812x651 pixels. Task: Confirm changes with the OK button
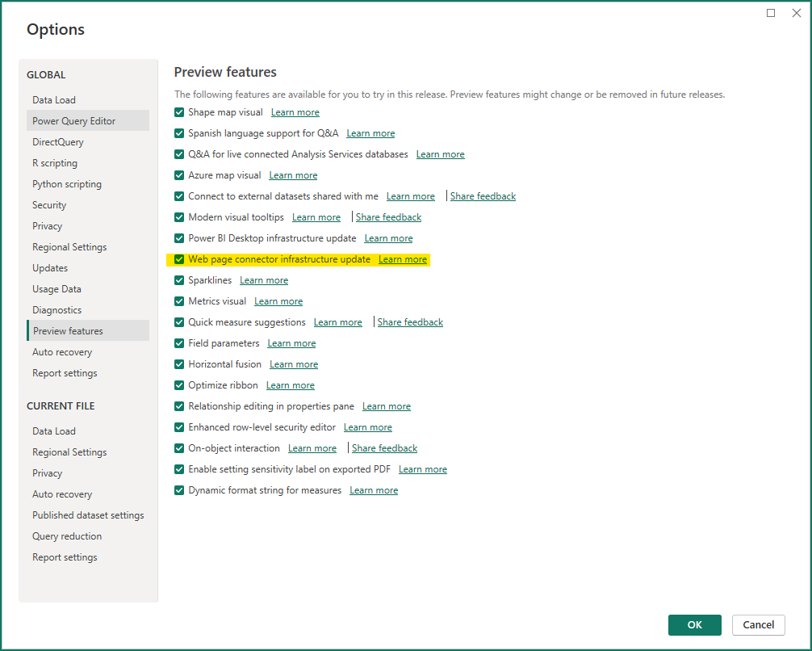point(694,625)
